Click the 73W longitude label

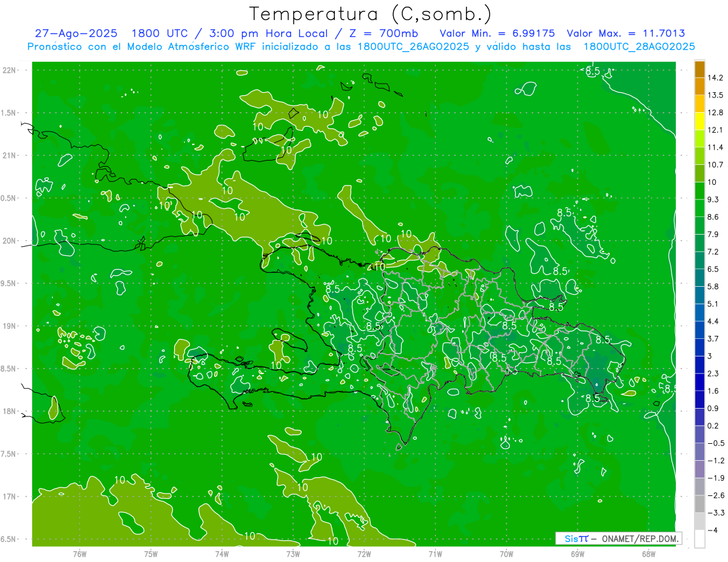[x=293, y=554]
